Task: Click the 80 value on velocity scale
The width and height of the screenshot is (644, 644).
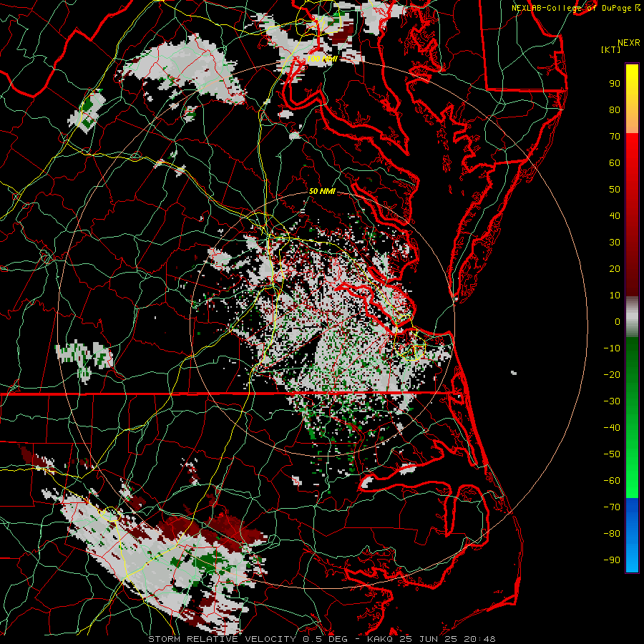Action: point(615,110)
